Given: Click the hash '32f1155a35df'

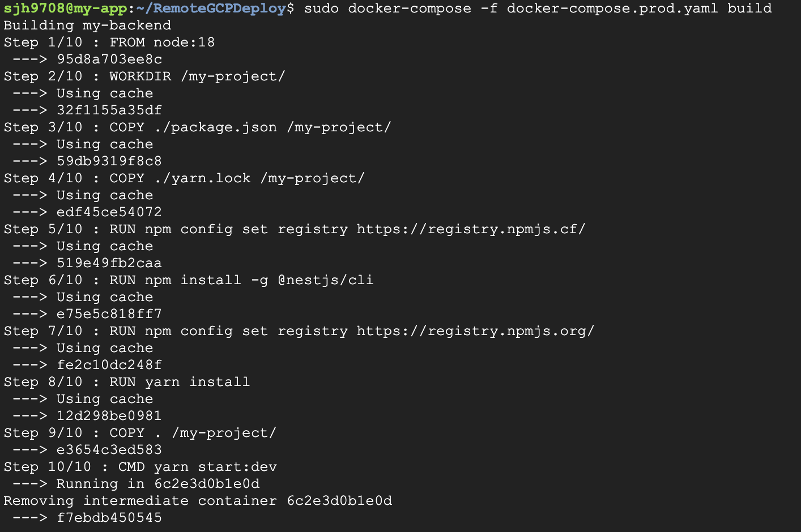Looking at the screenshot, I should click(109, 110).
